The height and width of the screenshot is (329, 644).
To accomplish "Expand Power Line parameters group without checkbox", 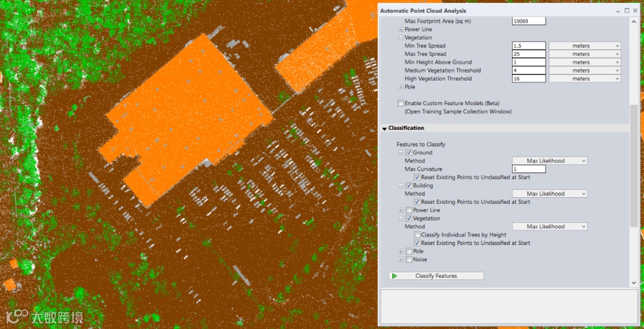I will [401, 30].
